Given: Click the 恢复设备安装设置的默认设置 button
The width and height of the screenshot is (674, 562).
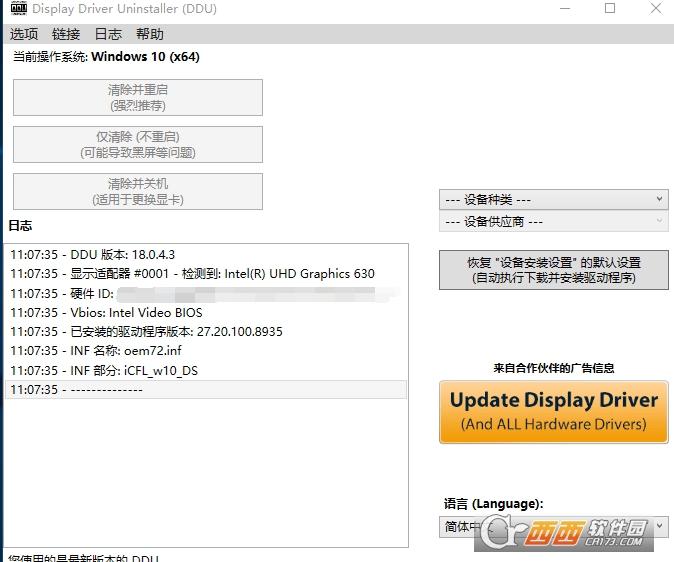Looking at the screenshot, I should pyautogui.click(x=554, y=270).
